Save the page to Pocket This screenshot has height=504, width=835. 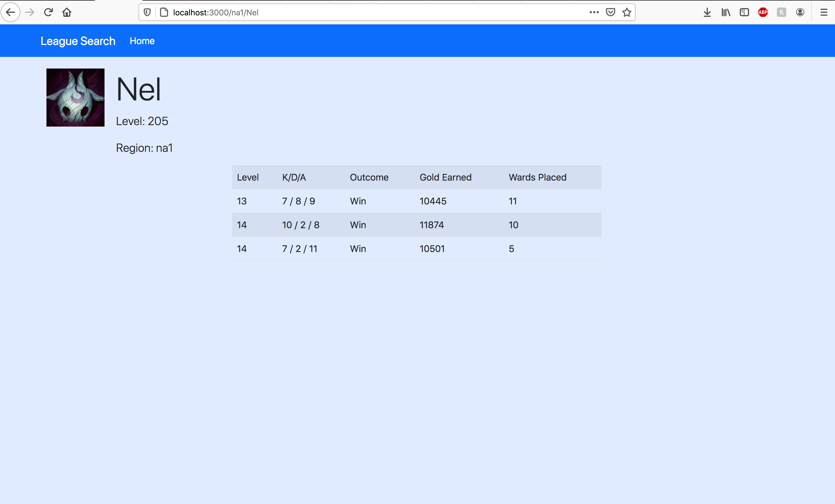(x=610, y=12)
